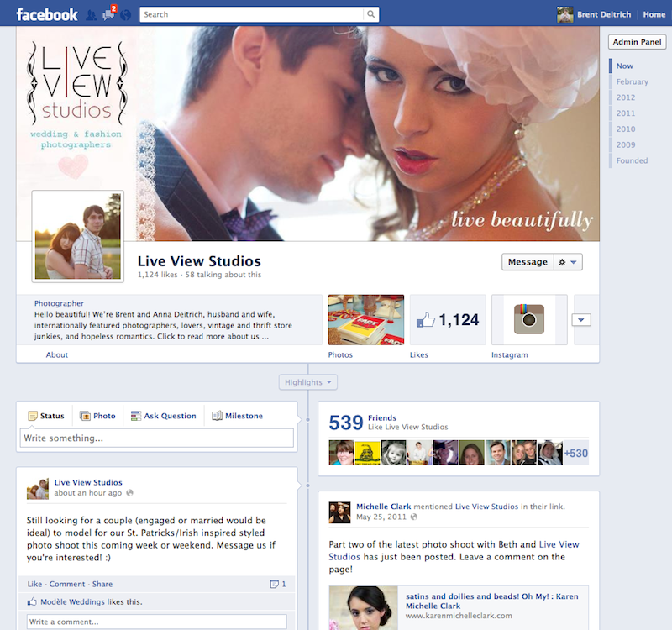This screenshot has width=672, height=630.
Task: Open Brent Deitrich profile name link
Action: tap(604, 14)
